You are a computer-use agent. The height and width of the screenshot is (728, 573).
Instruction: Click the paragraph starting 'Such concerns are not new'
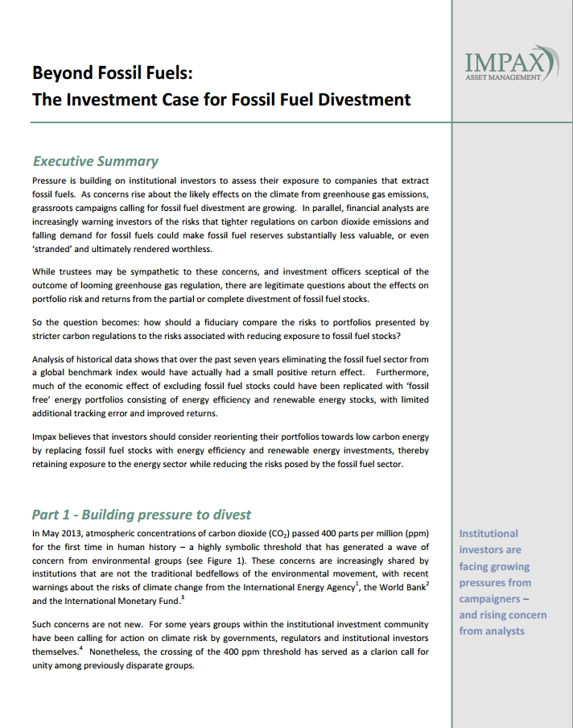[230, 645]
